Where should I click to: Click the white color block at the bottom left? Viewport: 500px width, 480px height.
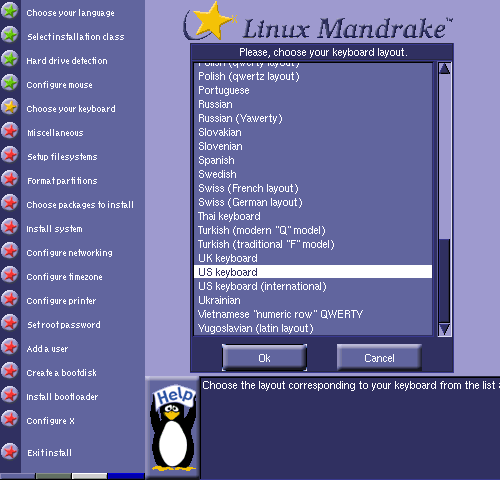pos(90,476)
